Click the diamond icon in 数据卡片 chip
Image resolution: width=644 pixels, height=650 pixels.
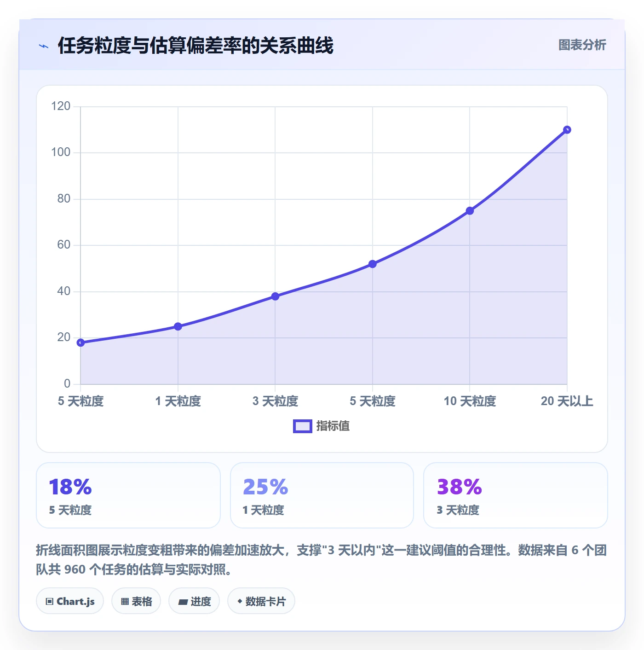coord(240,601)
